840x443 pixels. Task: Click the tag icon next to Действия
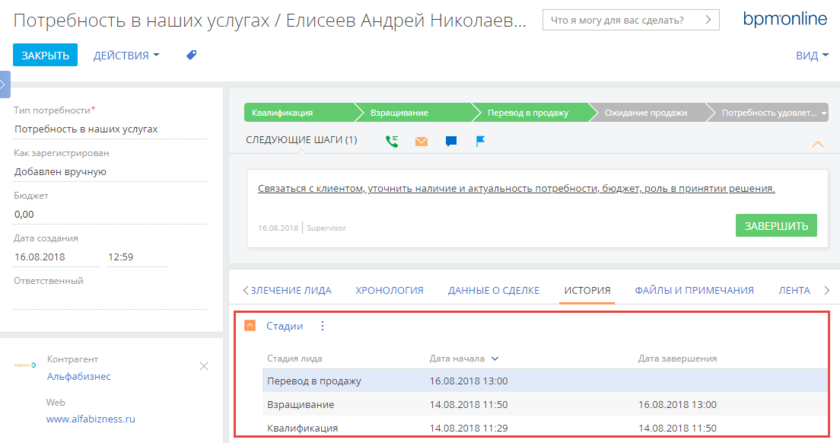point(192,56)
